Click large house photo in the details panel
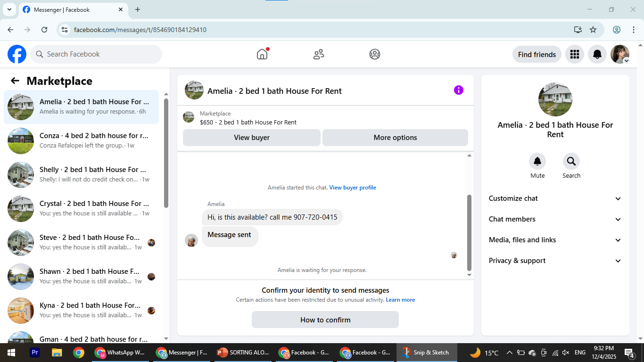 pyautogui.click(x=555, y=99)
